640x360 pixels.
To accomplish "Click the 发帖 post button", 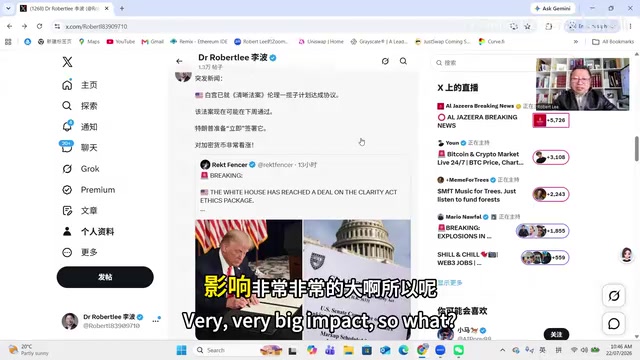I will (x=105, y=277).
